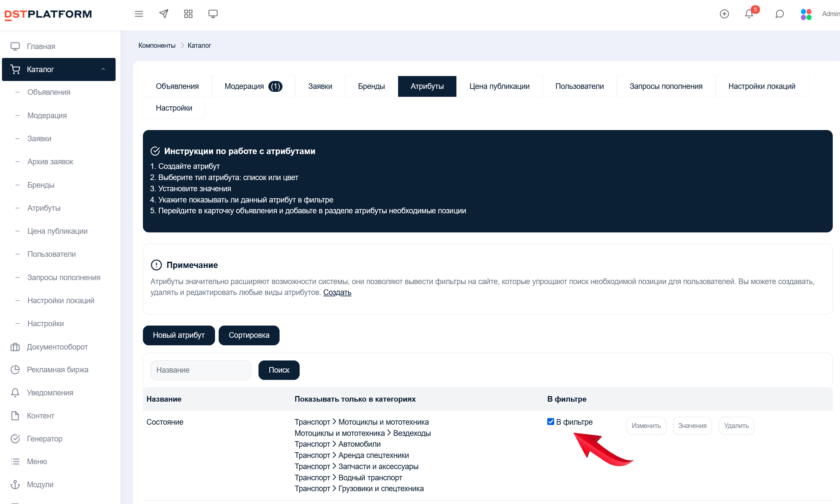Switch to the Бренды tab
Image resolution: width=840 pixels, height=504 pixels.
[x=371, y=86]
